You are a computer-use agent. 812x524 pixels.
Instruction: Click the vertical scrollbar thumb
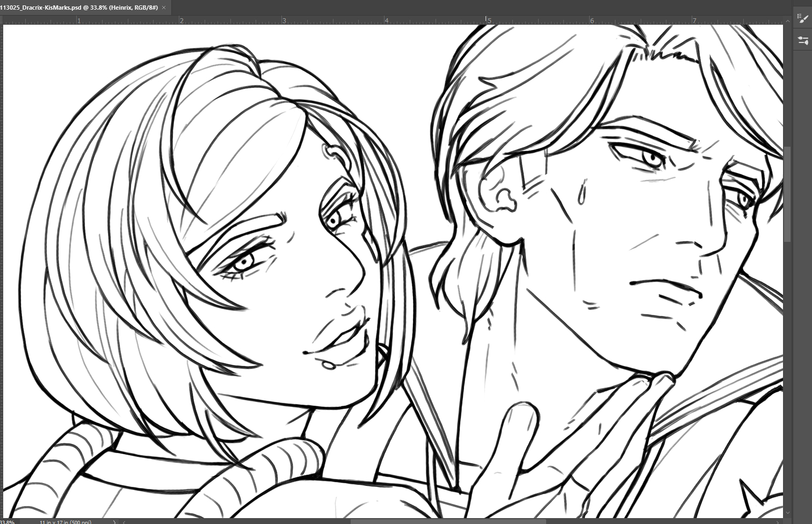coord(788,193)
